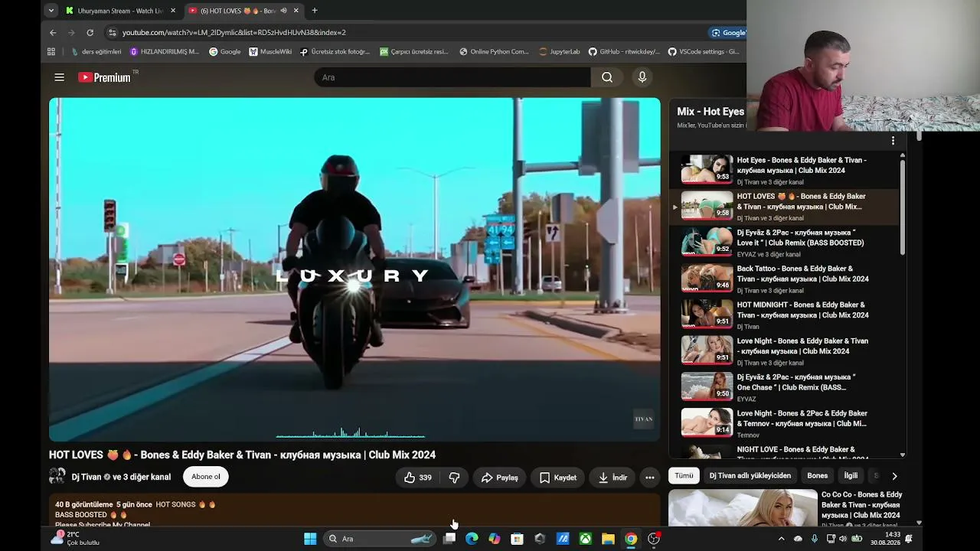The width and height of the screenshot is (980, 551).
Task: Click the HOT SONGS text in the description
Action: tap(175, 505)
